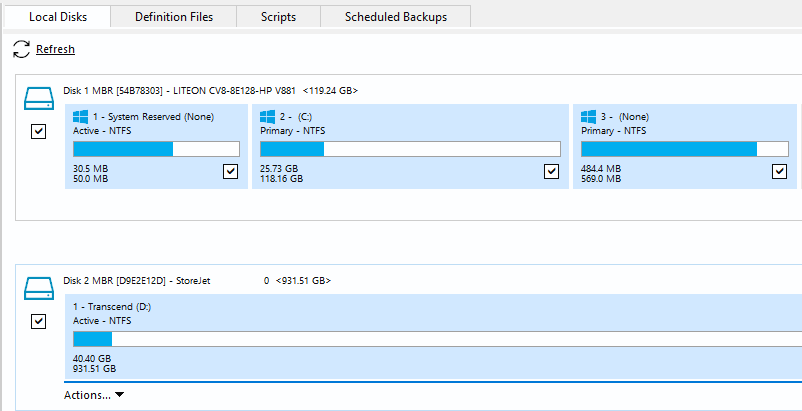Switch to the Definition Files tab
This screenshot has height=411, width=802.
coord(174,17)
